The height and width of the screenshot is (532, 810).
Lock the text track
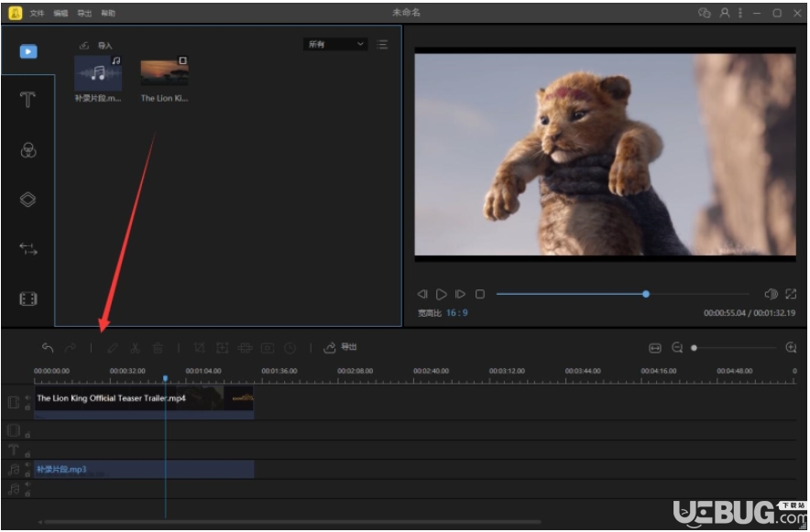point(27,454)
